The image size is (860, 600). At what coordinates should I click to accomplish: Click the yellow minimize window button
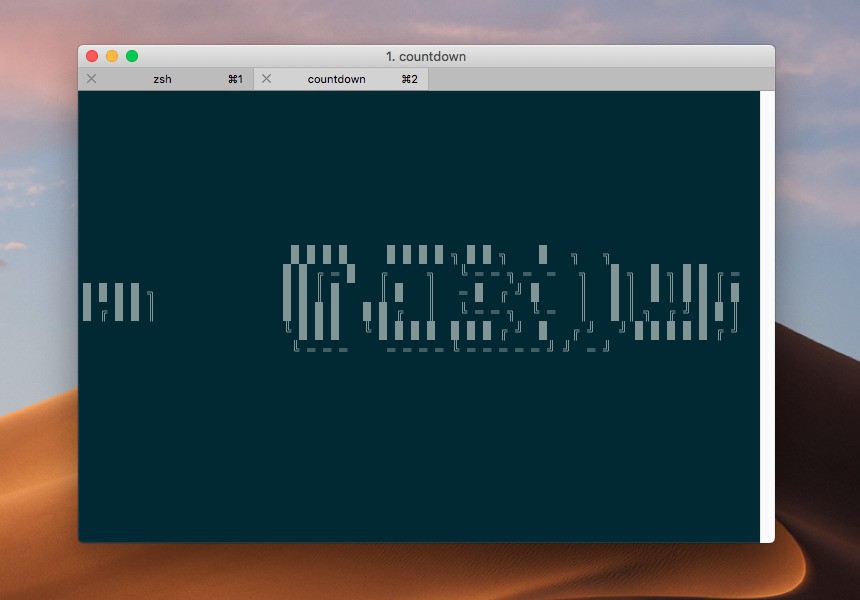[112, 56]
